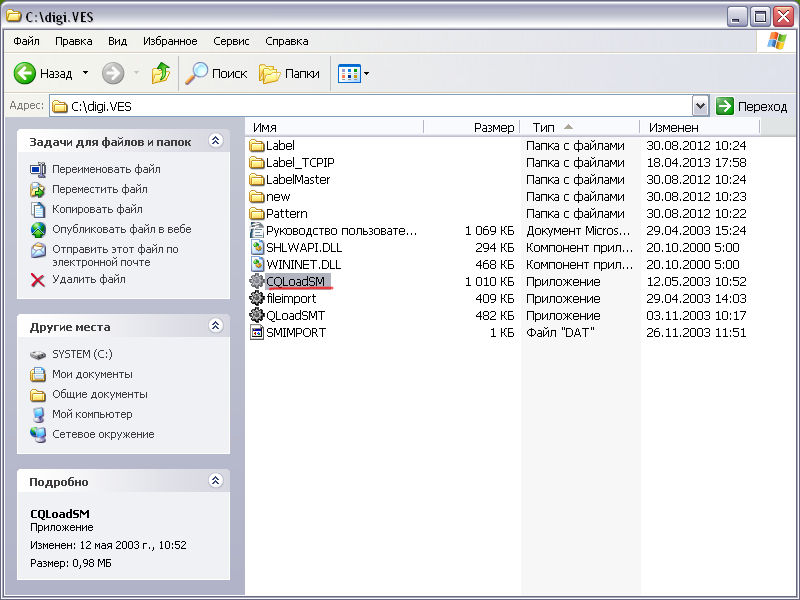Screen dimensions: 800x600
Task: Open the Файл menu
Action: [x=27, y=41]
